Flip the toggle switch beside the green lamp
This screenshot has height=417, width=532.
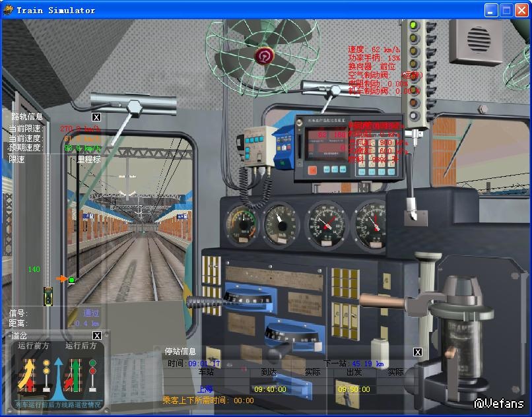pyautogui.click(x=430, y=26)
